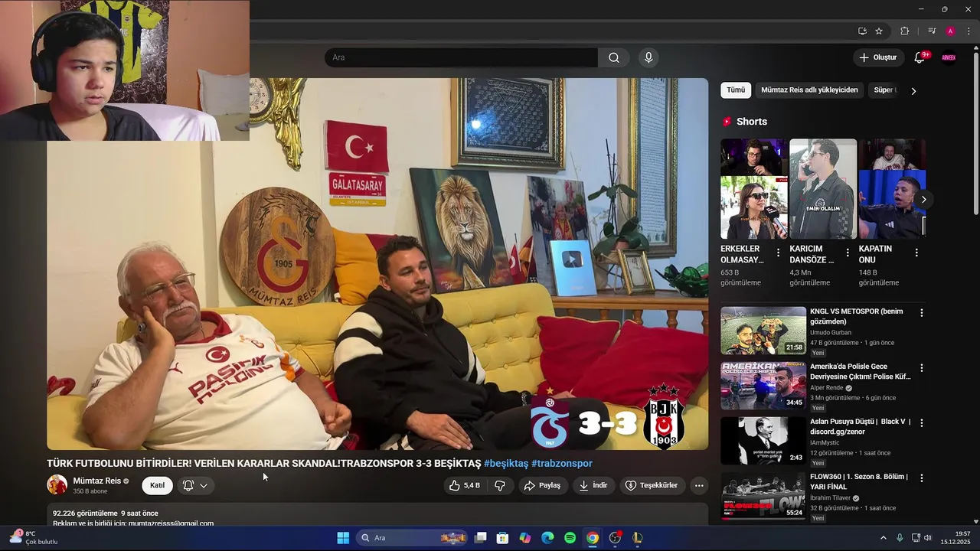Open options for Aslan Pusuya Düştü video
This screenshot has width=980, height=551.
[x=922, y=423]
